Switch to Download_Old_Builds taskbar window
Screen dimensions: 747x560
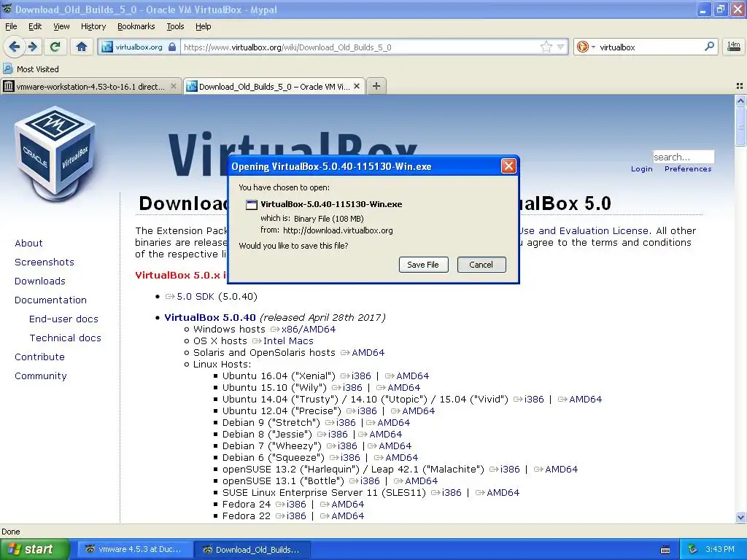pos(252,550)
